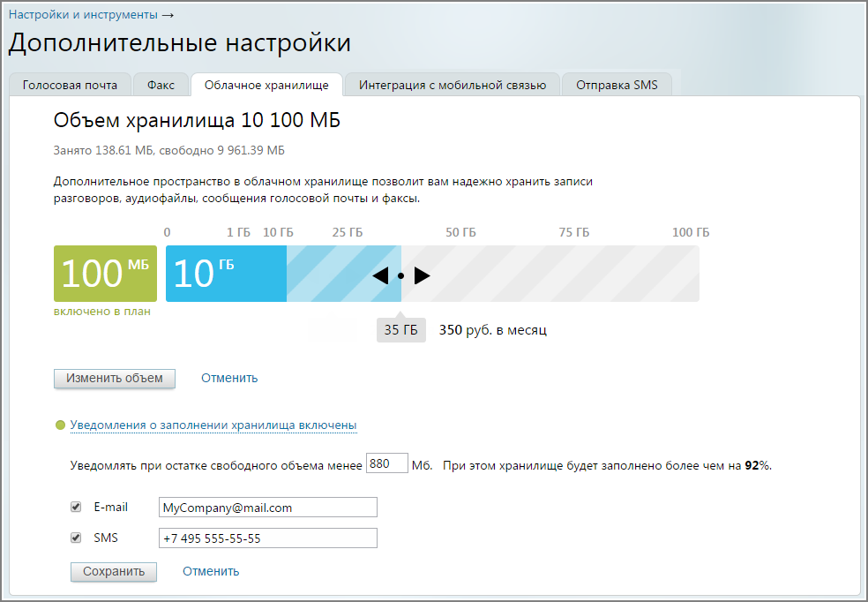This screenshot has height=602, width=868.
Task: Click the +7 495 555-55-55 phone field
Action: pos(268,538)
